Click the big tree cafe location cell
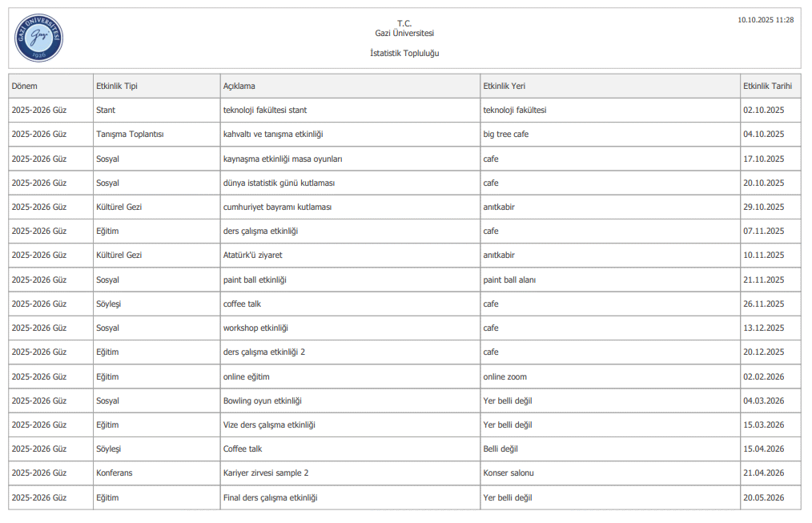The width and height of the screenshot is (812, 523). click(x=506, y=135)
